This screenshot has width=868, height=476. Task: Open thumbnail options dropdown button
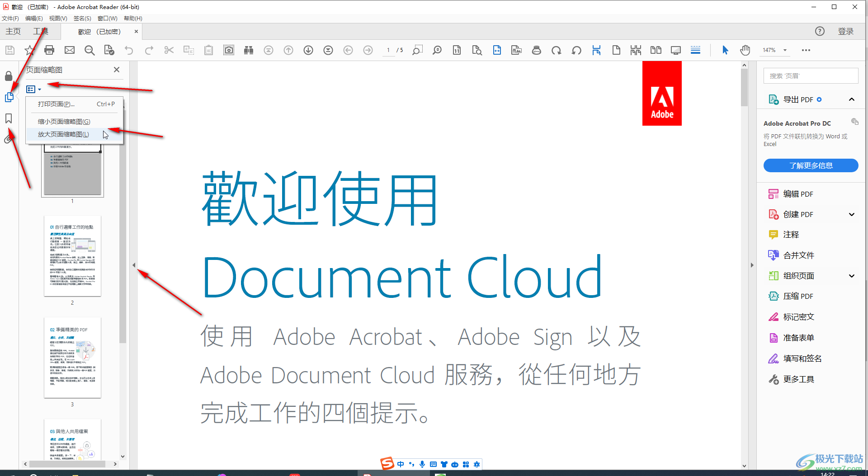(x=34, y=90)
